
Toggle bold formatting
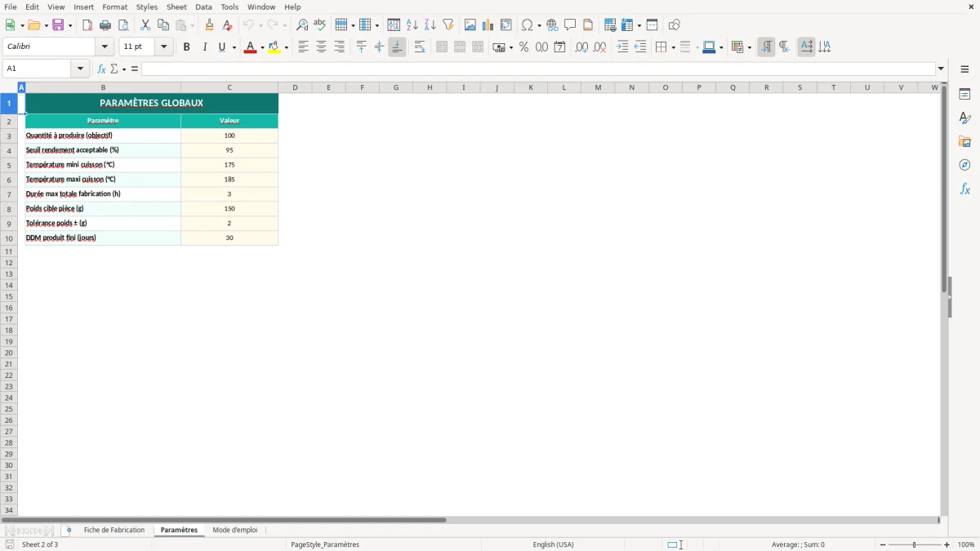coord(187,47)
